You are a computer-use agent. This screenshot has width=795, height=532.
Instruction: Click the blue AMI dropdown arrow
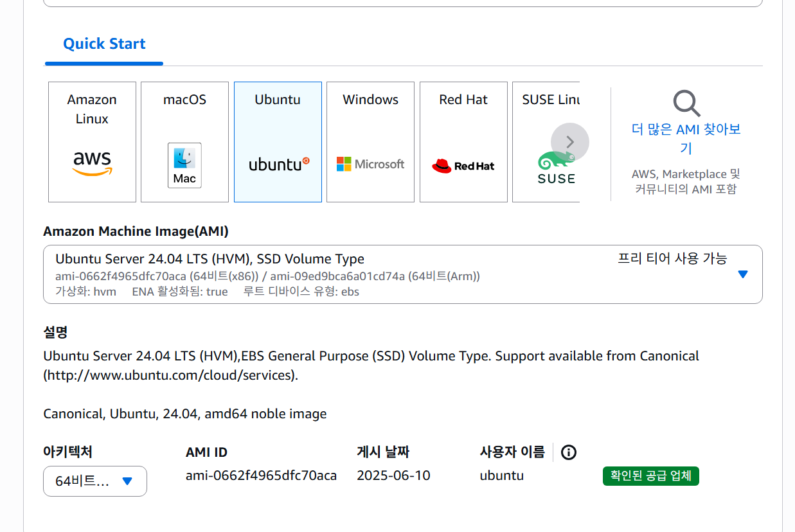(743, 274)
